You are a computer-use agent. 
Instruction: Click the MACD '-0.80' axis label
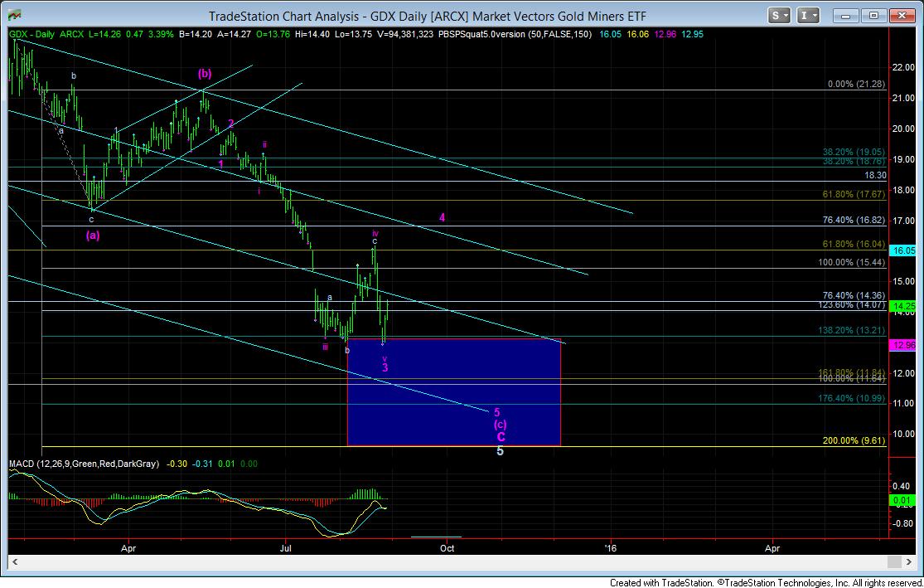coord(902,523)
